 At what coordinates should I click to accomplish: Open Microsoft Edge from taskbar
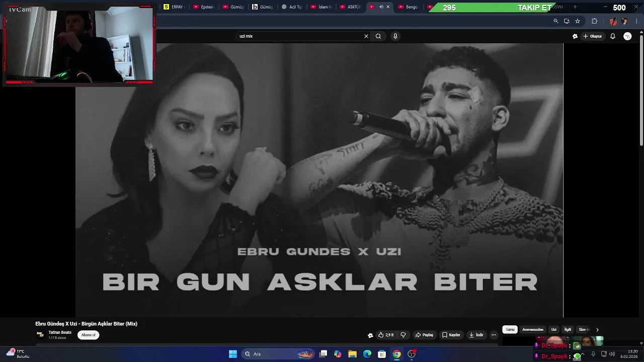click(x=367, y=354)
